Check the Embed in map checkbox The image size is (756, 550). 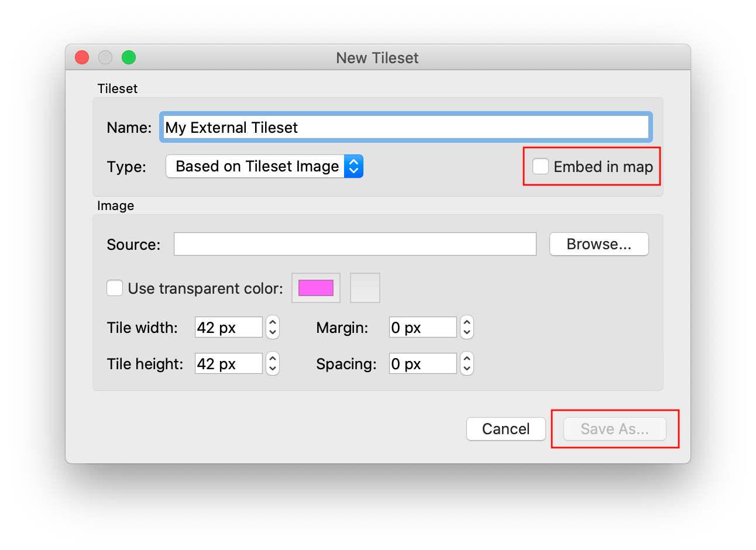pyautogui.click(x=541, y=167)
